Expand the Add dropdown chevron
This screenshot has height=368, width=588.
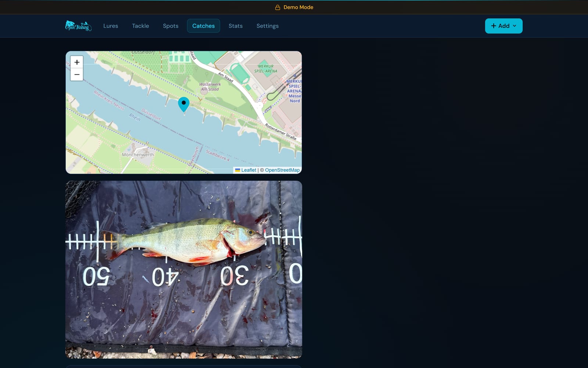[514, 26]
